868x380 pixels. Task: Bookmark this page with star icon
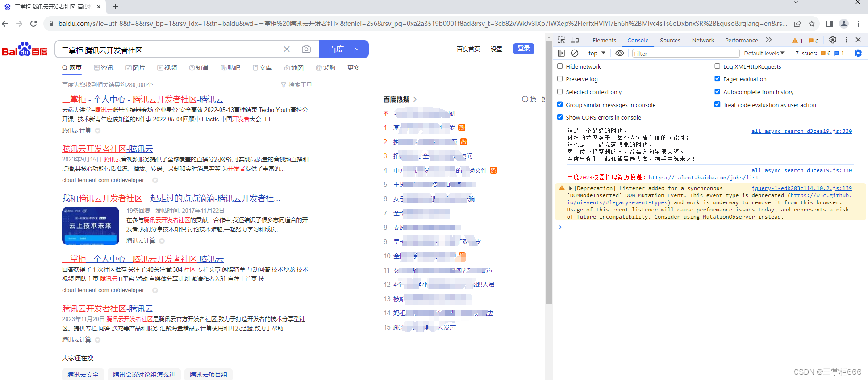(812, 24)
